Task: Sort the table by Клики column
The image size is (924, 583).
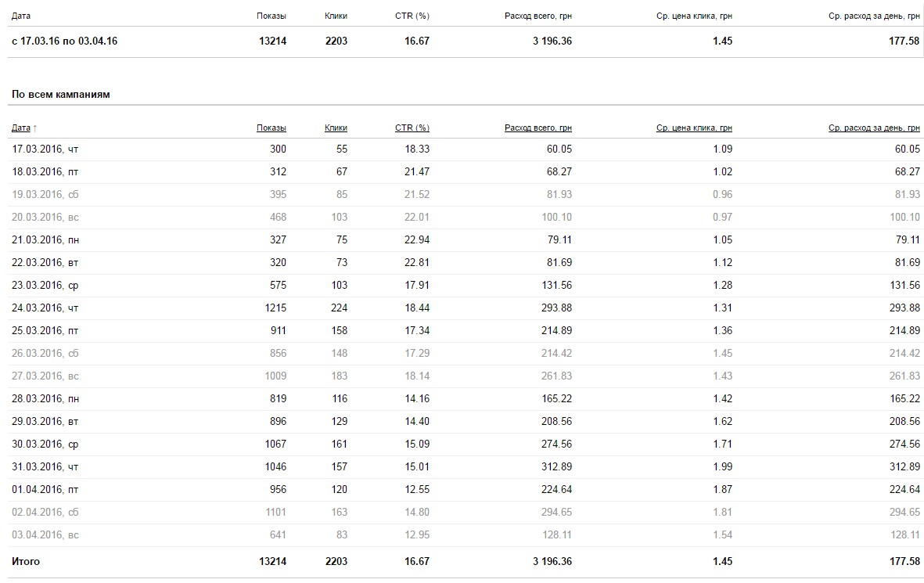Action: coord(336,128)
